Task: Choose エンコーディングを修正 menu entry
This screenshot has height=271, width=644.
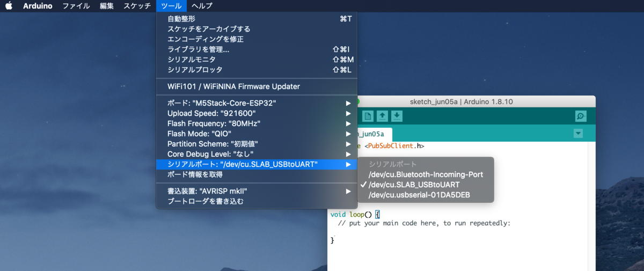Action: (x=257, y=39)
